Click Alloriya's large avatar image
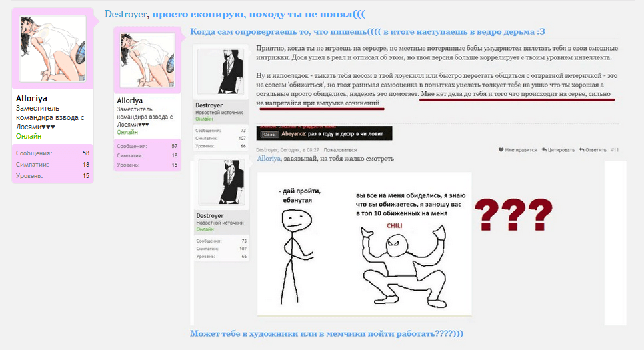The width and height of the screenshot is (644, 350). pyautogui.click(x=53, y=49)
